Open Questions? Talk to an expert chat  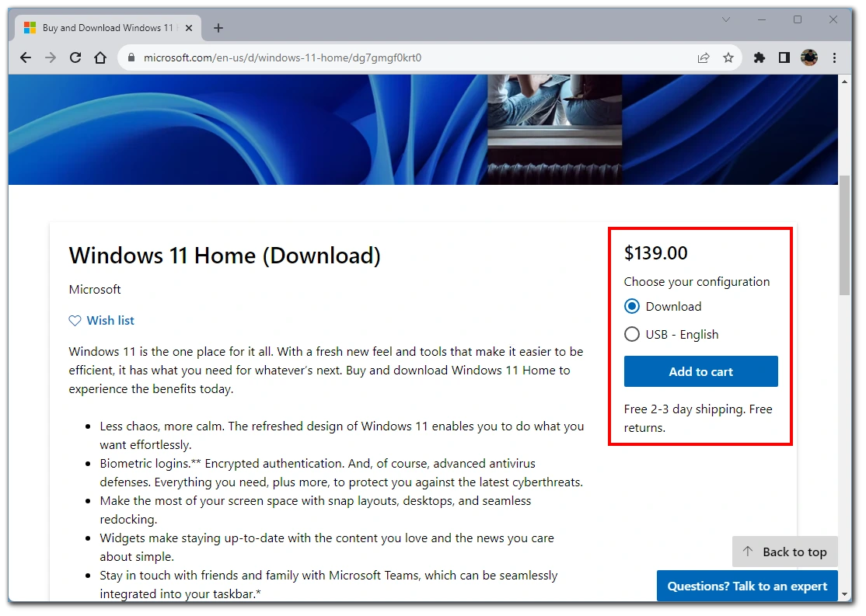(747, 586)
